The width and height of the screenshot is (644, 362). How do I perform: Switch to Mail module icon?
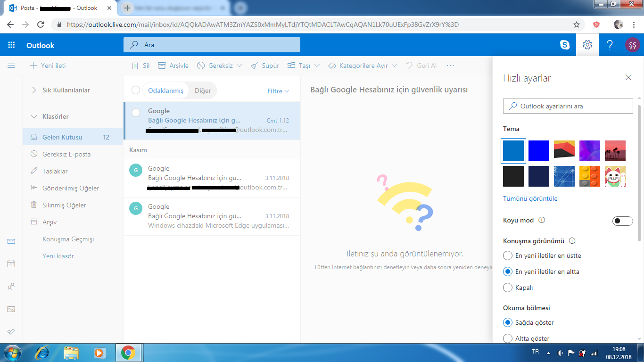11,241
